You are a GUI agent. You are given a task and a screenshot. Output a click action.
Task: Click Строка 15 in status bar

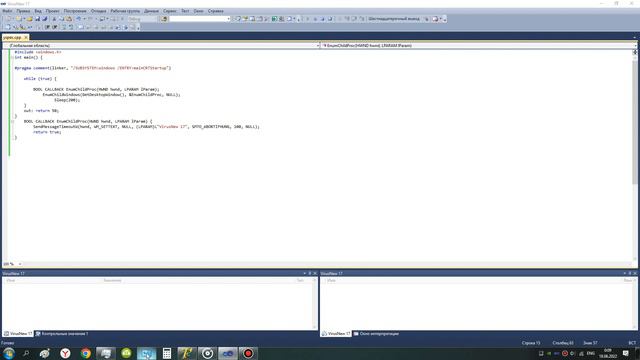tap(531, 343)
